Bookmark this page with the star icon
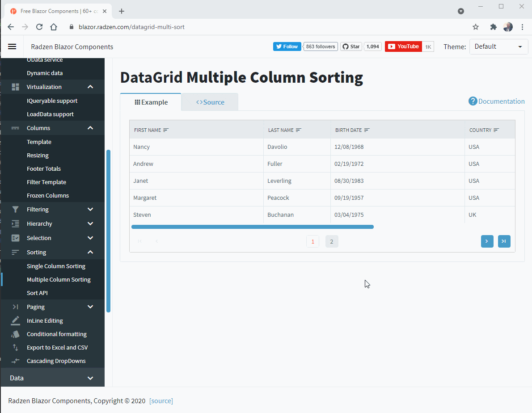The width and height of the screenshot is (532, 413). (476, 27)
